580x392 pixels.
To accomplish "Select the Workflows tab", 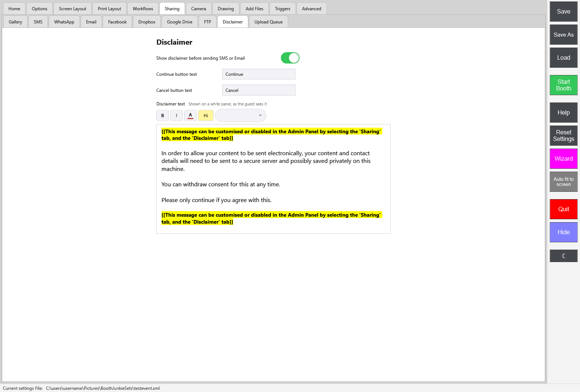I will click(143, 9).
